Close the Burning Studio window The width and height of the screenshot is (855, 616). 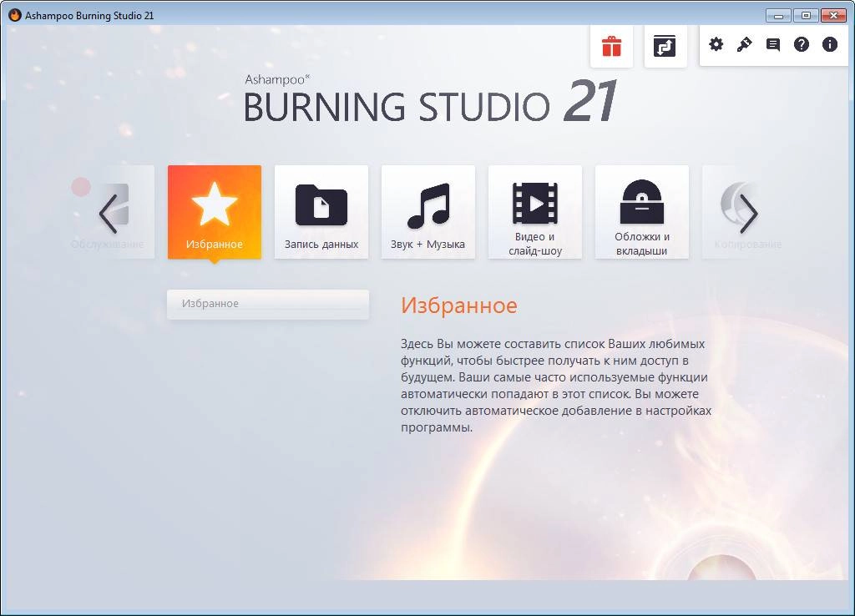click(x=833, y=16)
